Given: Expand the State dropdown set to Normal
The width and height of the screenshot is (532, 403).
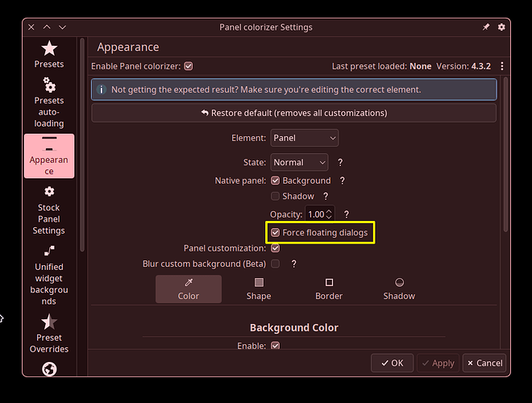Looking at the screenshot, I should pyautogui.click(x=299, y=162).
